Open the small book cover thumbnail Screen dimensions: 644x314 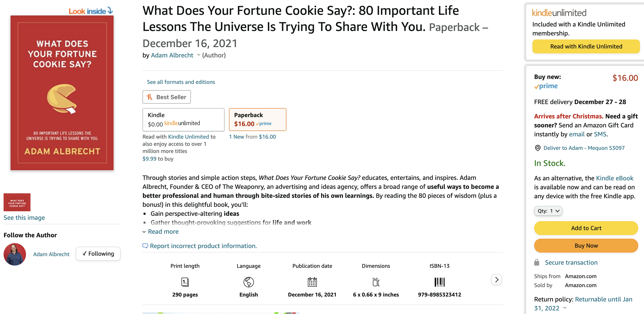[x=17, y=202]
